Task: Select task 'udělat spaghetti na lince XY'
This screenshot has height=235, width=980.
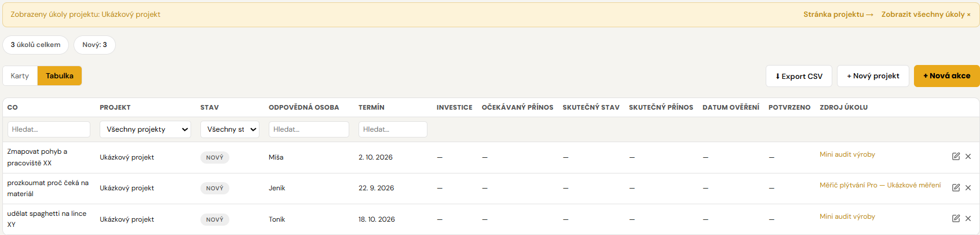Action: [x=47, y=219]
